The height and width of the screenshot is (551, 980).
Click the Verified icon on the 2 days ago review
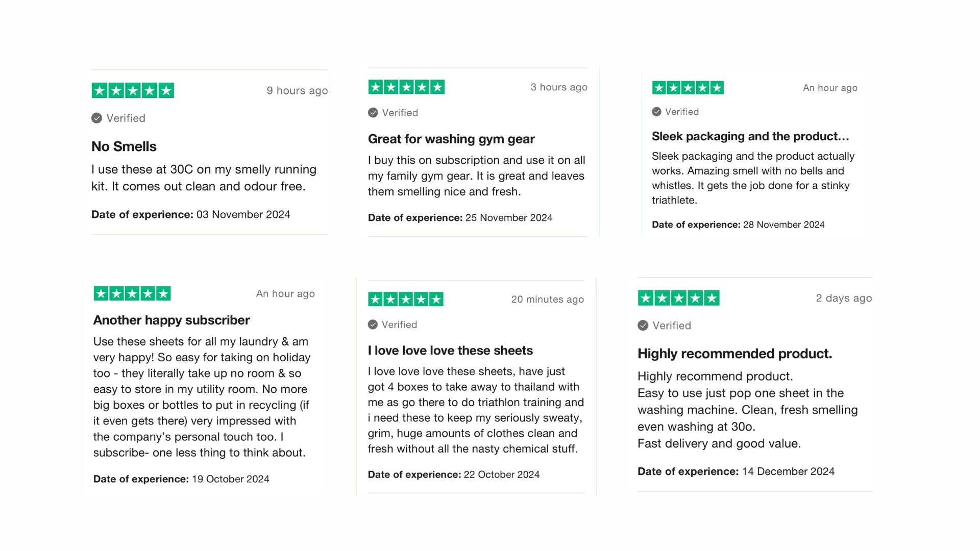pos(643,325)
